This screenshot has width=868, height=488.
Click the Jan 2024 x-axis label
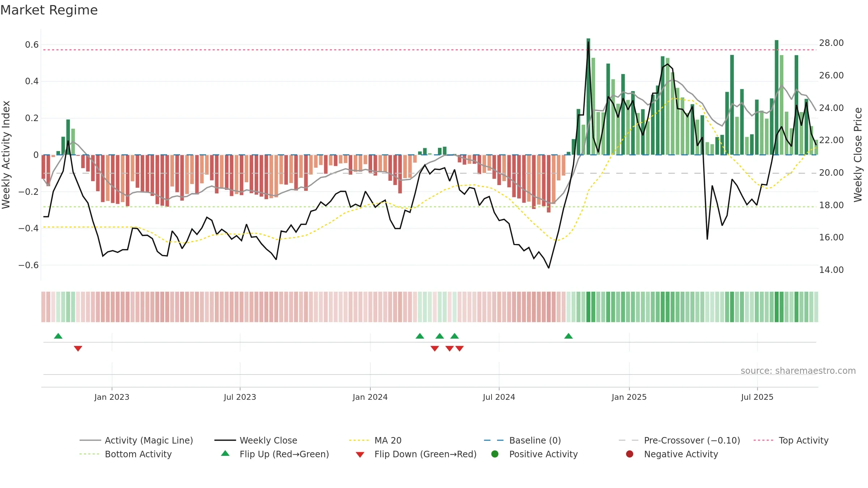point(370,397)
